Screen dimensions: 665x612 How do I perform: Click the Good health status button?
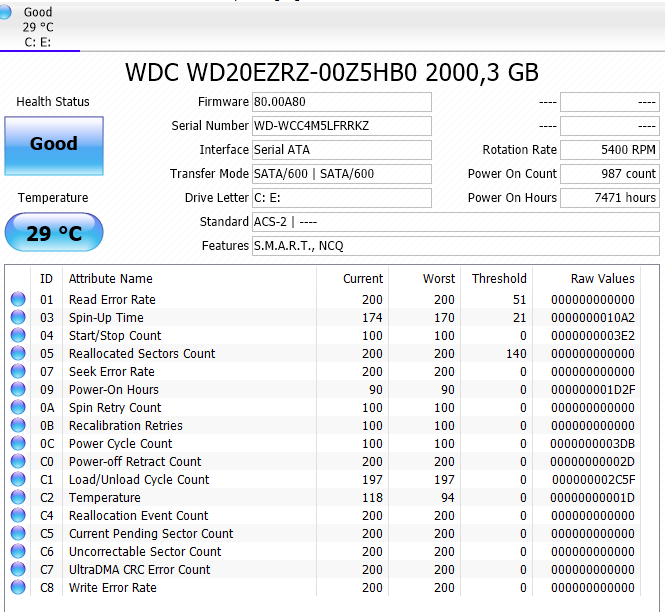coord(54,146)
